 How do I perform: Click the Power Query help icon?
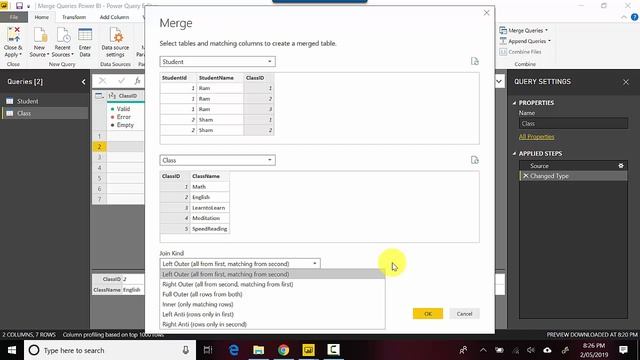pos(635,17)
